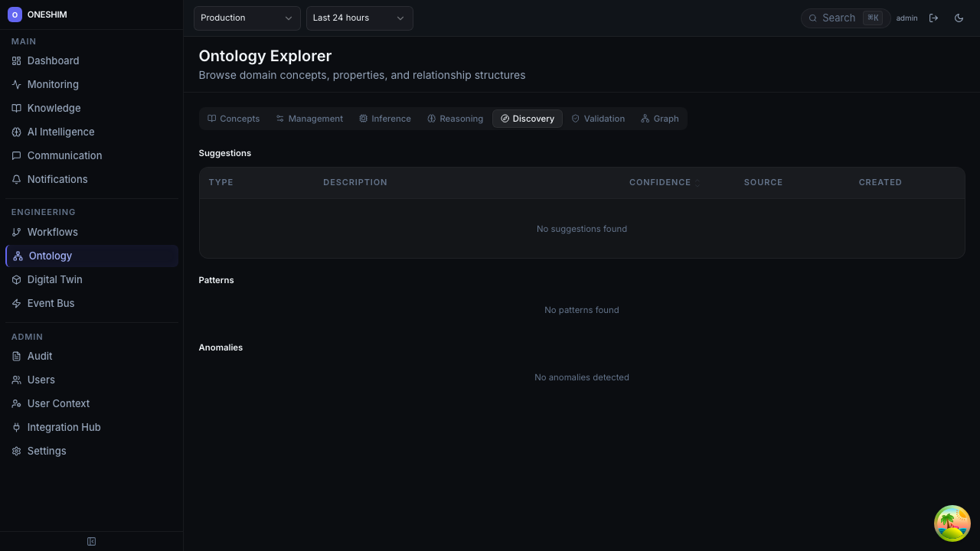This screenshot has height=551, width=980.
Task: Switch to the Concepts tab
Action: (x=234, y=119)
